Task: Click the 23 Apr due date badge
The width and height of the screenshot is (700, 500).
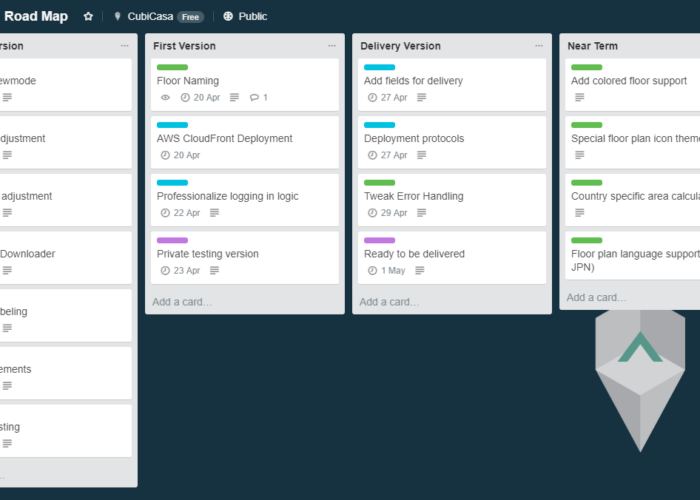Action: click(x=180, y=270)
